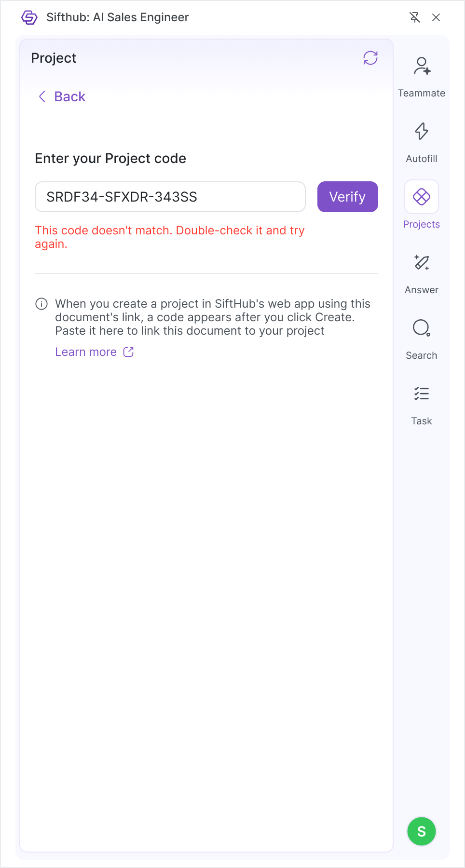This screenshot has width=465, height=868.
Task: Unpin the Sifthub side panel
Action: pyautogui.click(x=415, y=17)
